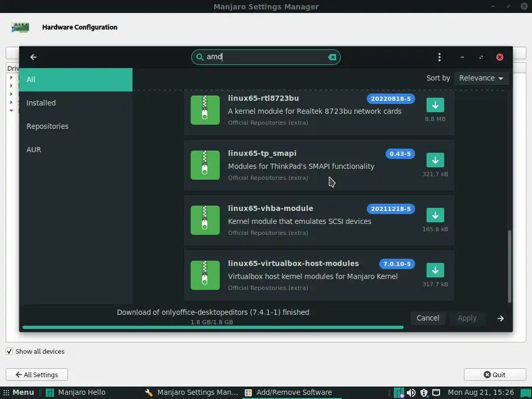The height and width of the screenshot is (399, 532).
Task: Show transaction details with right arrow icon
Action: 500,318
